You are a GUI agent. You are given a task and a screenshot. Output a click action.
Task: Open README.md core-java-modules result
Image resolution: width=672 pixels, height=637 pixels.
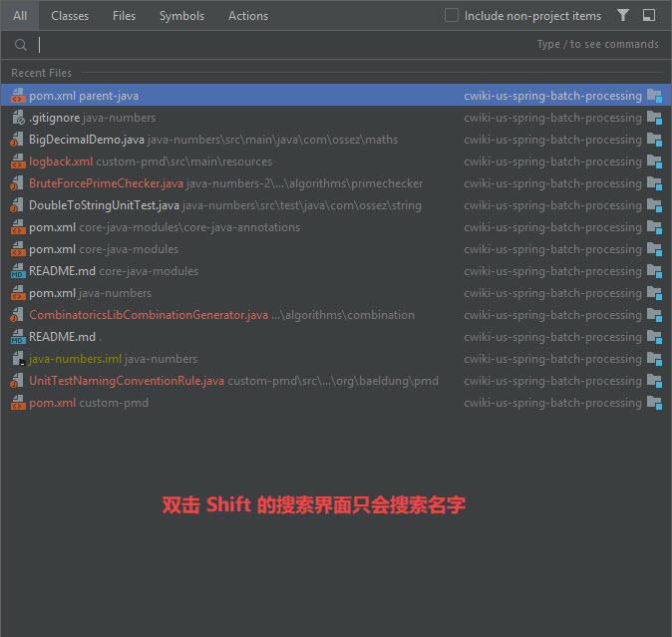point(336,271)
